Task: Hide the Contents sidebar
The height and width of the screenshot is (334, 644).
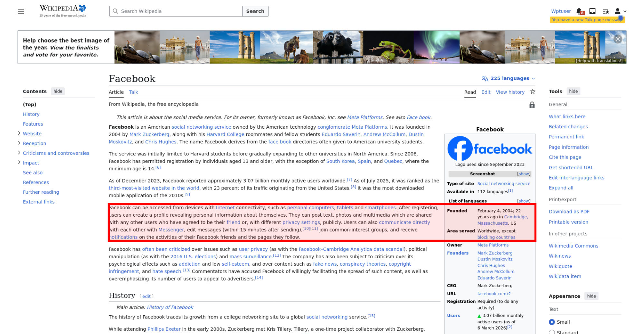Action: pos(58,91)
